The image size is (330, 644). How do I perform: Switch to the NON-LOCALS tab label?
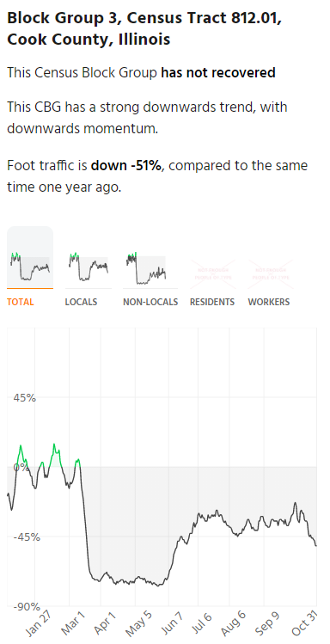pos(150,302)
